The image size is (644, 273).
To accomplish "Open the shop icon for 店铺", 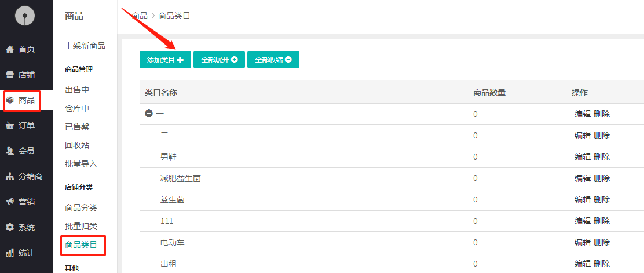I will point(10,75).
